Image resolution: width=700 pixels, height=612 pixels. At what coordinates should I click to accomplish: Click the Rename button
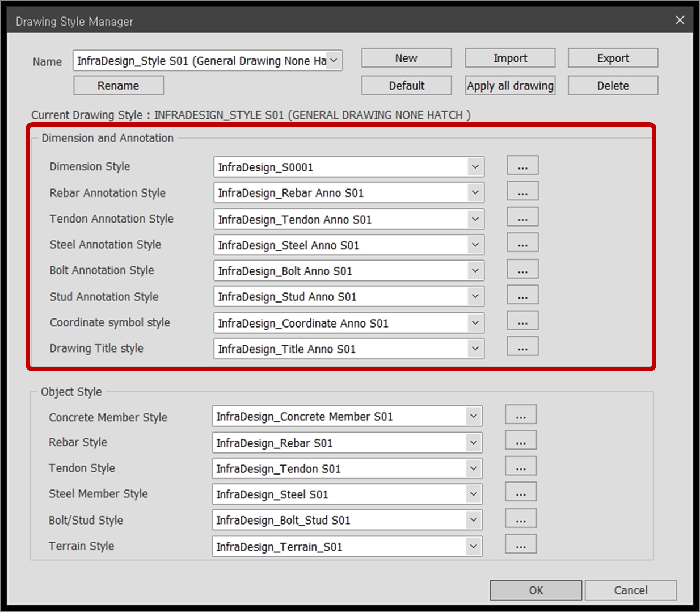[119, 85]
